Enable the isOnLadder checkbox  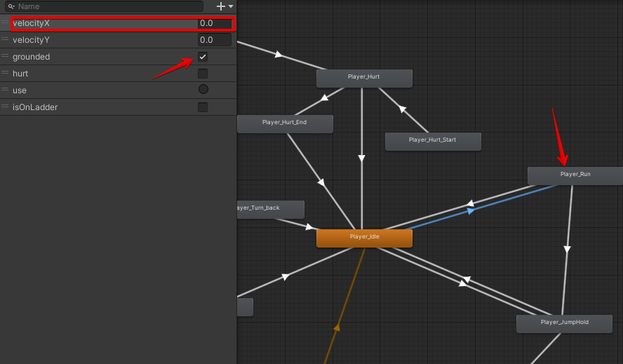pos(203,107)
